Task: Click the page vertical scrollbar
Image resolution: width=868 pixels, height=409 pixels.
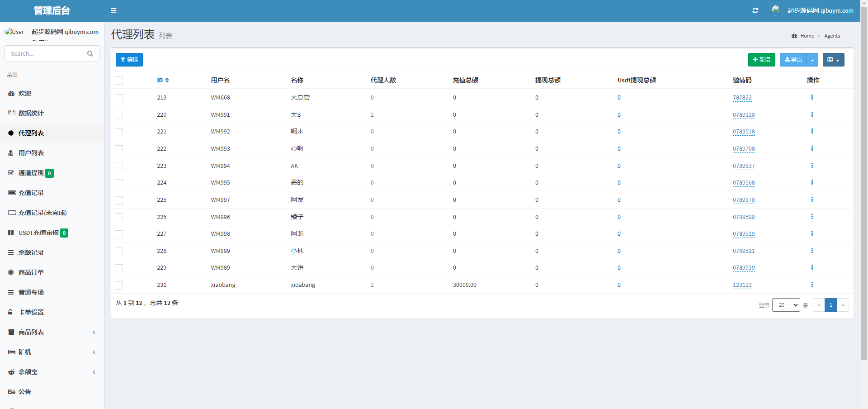Action: coord(864,181)
